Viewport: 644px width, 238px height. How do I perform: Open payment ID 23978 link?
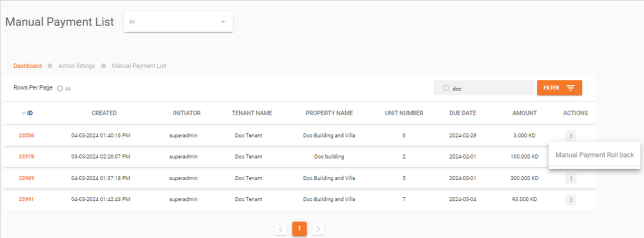26,156
